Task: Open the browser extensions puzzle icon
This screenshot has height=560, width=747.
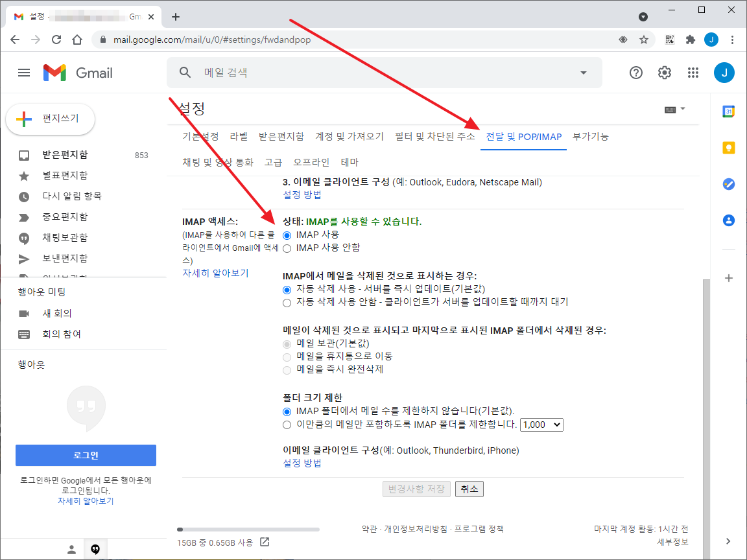Action: pyautogui.click(x=691, y=40)
